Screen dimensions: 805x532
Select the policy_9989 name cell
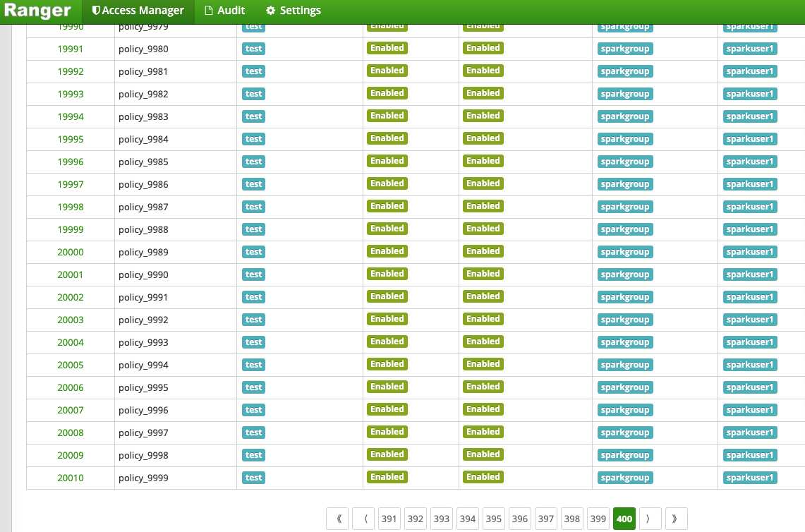pos(176,252)
